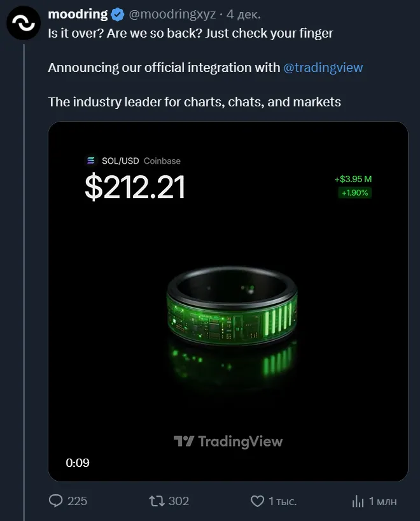Click the 225 replies count
Image resolution: width=420 pixels, height=521 pixels.
77,501
